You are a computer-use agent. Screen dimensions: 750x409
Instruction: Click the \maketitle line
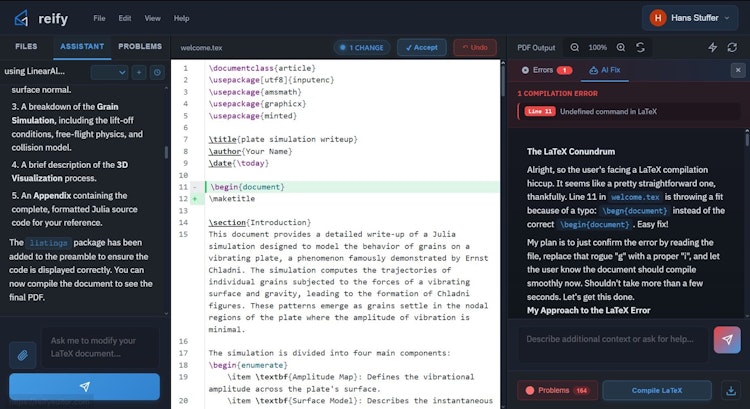[232, 199]
